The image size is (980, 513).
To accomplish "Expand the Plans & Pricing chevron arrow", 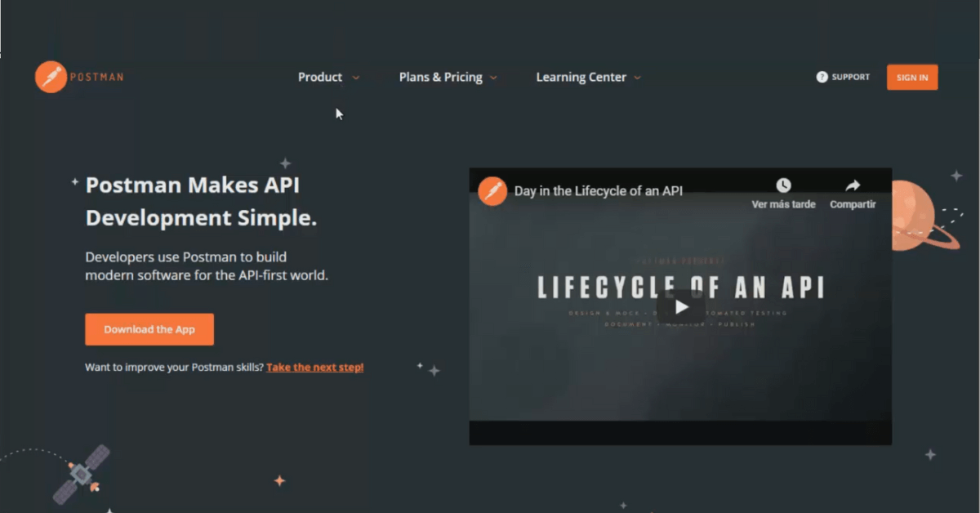I will click(x=493, y=78).
